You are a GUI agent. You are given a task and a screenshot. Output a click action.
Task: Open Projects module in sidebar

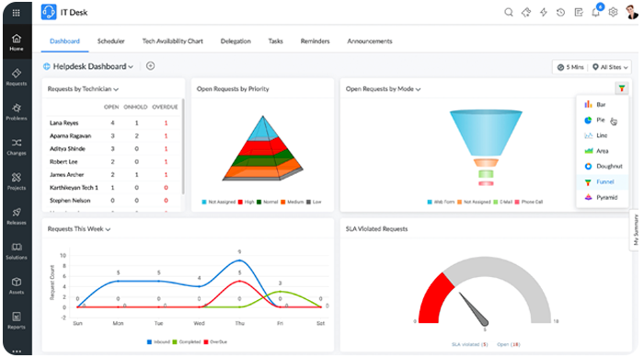[17, 181]
